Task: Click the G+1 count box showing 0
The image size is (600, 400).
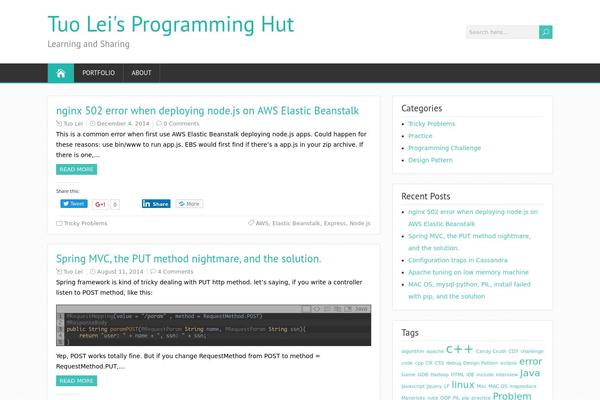Action: point(115,204)
